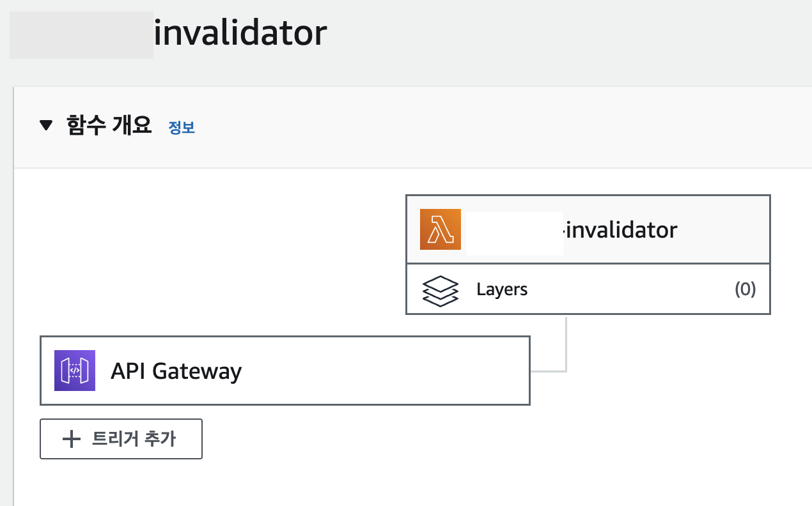The height and width of the screenshot is (506, 812).
Task: Open the 정보 info link
Action: pos(182,127)
